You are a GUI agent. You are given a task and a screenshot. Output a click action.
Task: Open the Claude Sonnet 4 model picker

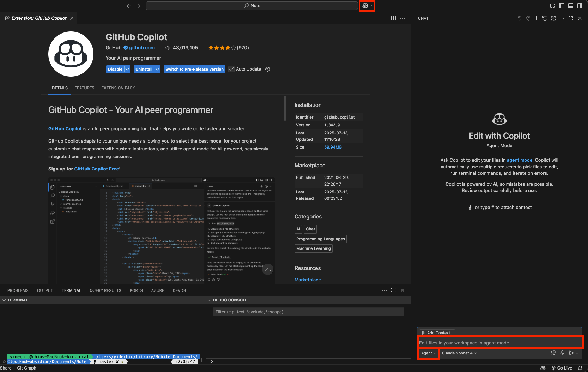pos(459,353)
